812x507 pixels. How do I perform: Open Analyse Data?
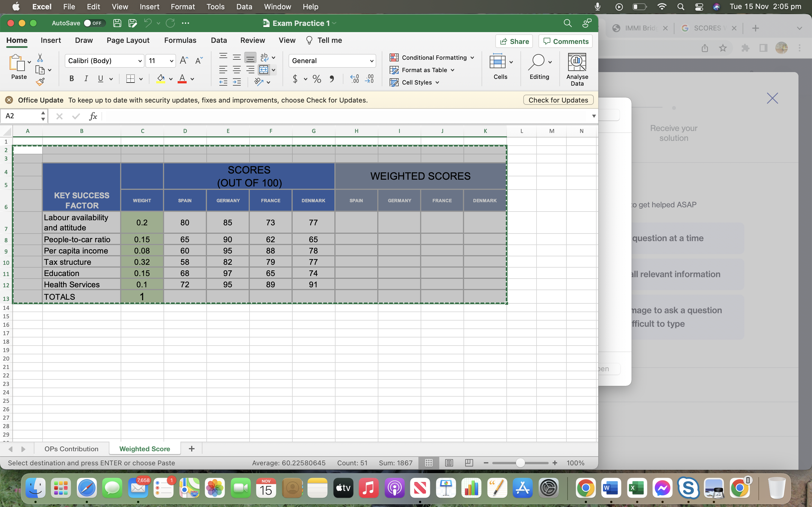click(x=577, y=67)
